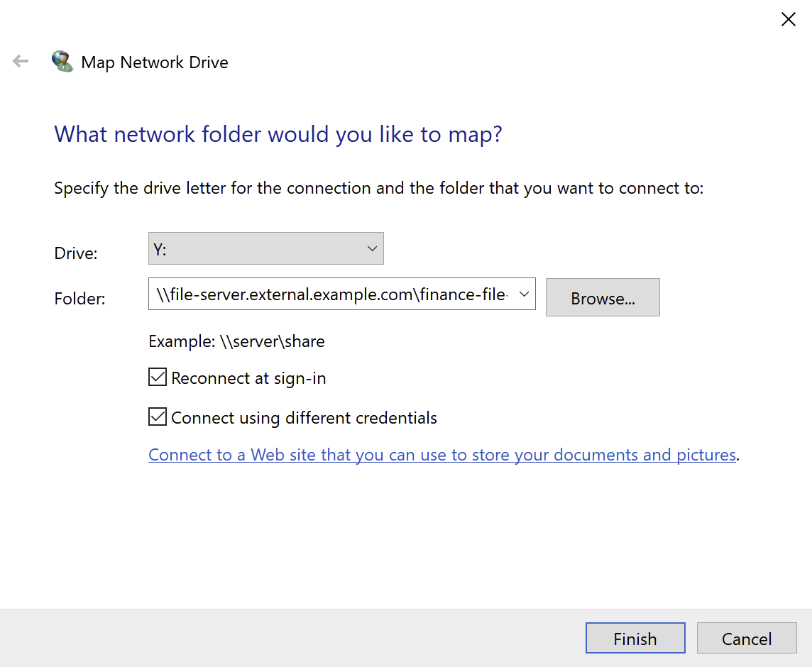Click the Drive: label
Image resolution: width=812 pixels, height=667 pixels.
tap(75, 253)
